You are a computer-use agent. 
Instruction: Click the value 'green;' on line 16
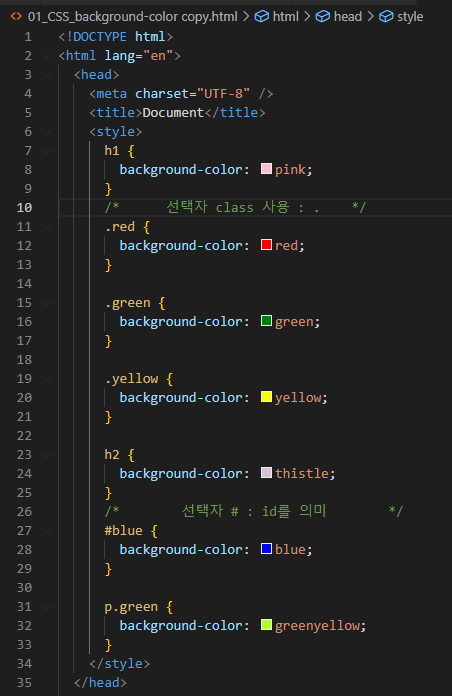point(297,321)
